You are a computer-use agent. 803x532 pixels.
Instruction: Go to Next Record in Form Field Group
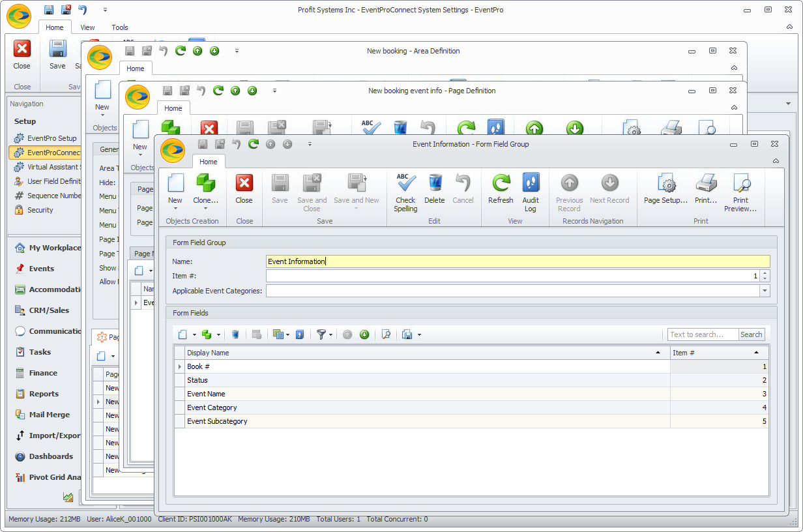[609, 189]
